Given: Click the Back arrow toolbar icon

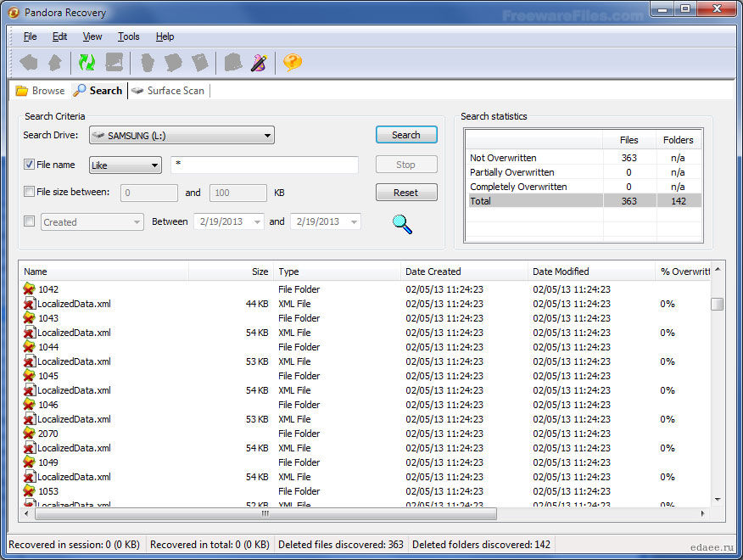Looking at the screenshot, I should point(29,62).
